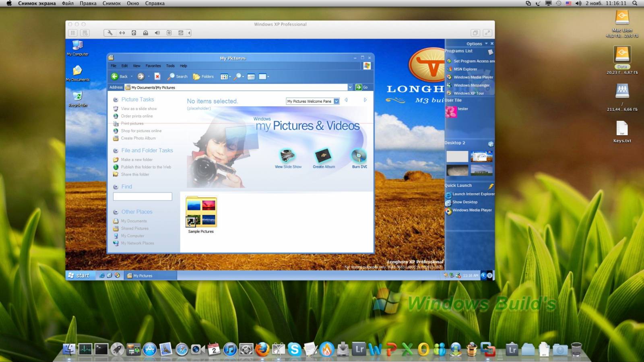This screenshot has height=362, width=644.
Task: Launch Windows Messenger from Programs List
Action: click(471, 85)
